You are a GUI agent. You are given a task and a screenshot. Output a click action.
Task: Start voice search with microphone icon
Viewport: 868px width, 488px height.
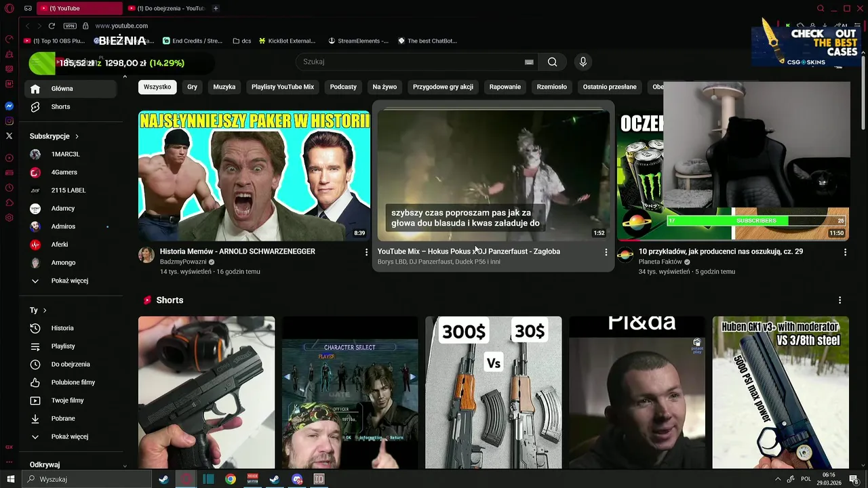(583, 62)
